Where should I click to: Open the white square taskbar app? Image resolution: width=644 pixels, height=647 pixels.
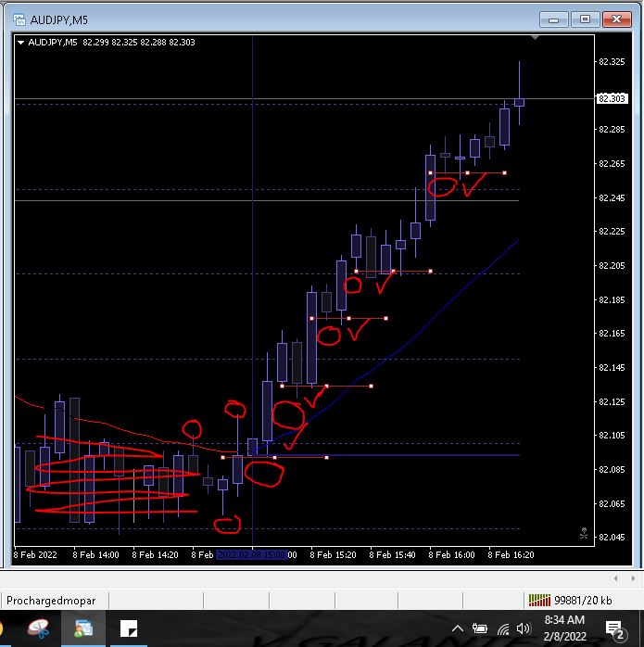(129, 628)
